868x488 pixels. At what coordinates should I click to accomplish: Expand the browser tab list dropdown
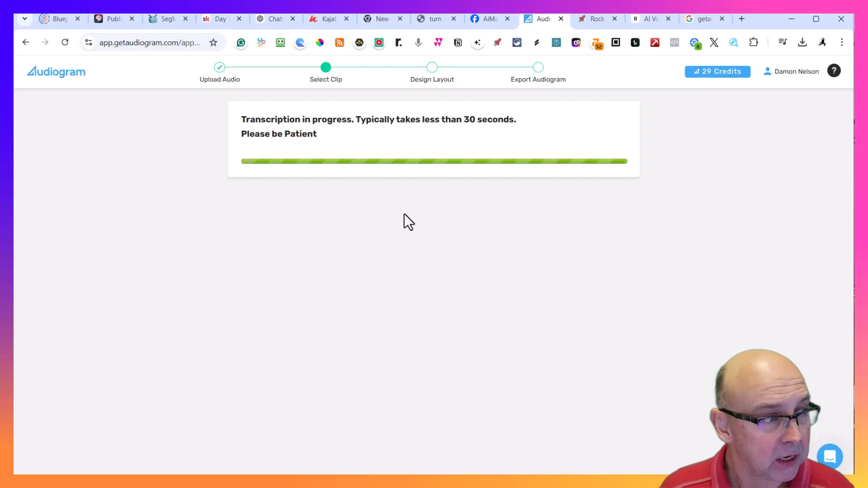(24, 19)
